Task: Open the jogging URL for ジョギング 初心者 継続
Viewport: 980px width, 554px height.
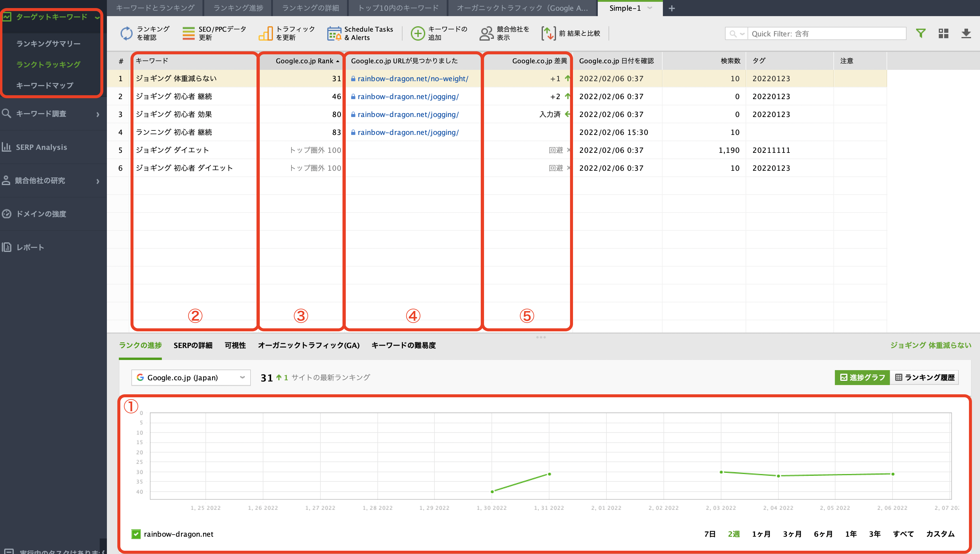Action: point(408,96)
